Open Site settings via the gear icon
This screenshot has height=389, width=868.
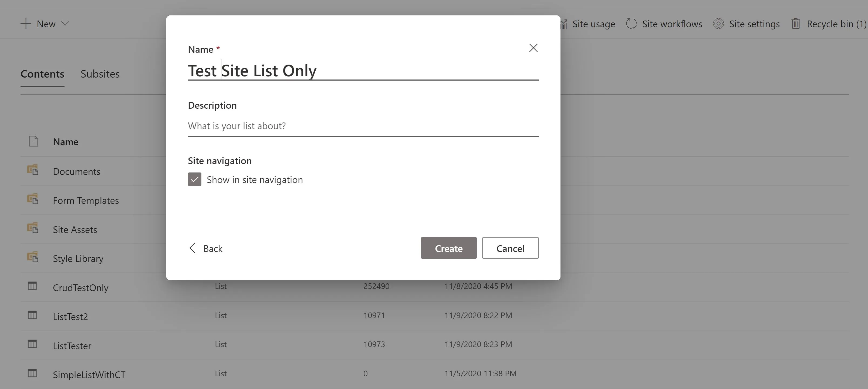[x=719, y=24]
